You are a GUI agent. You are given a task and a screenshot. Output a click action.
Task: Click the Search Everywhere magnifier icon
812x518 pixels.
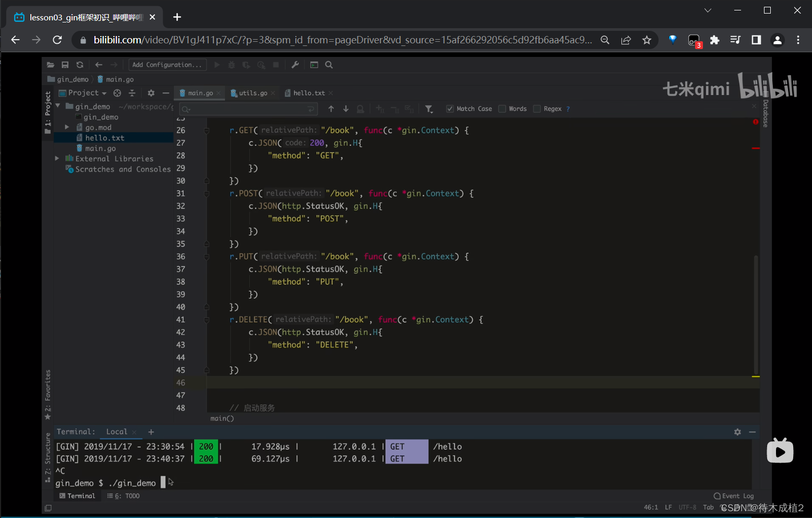click(x=329, y=65)
